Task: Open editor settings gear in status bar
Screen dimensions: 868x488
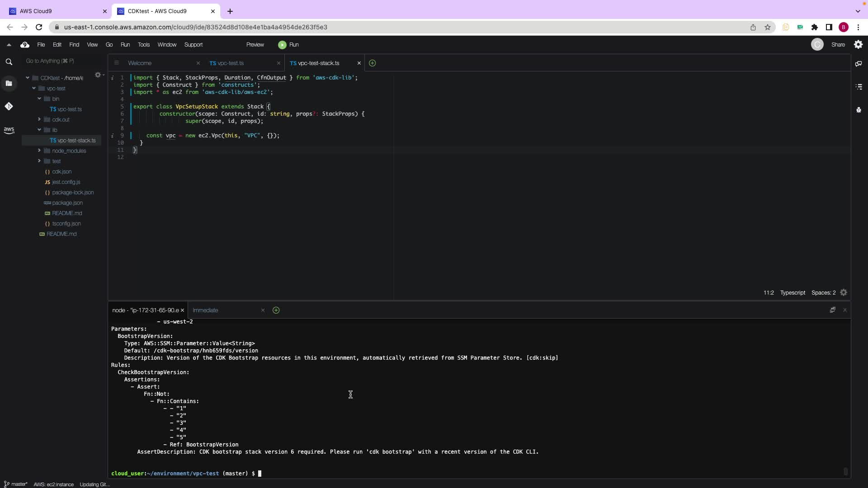Action: 844,293
